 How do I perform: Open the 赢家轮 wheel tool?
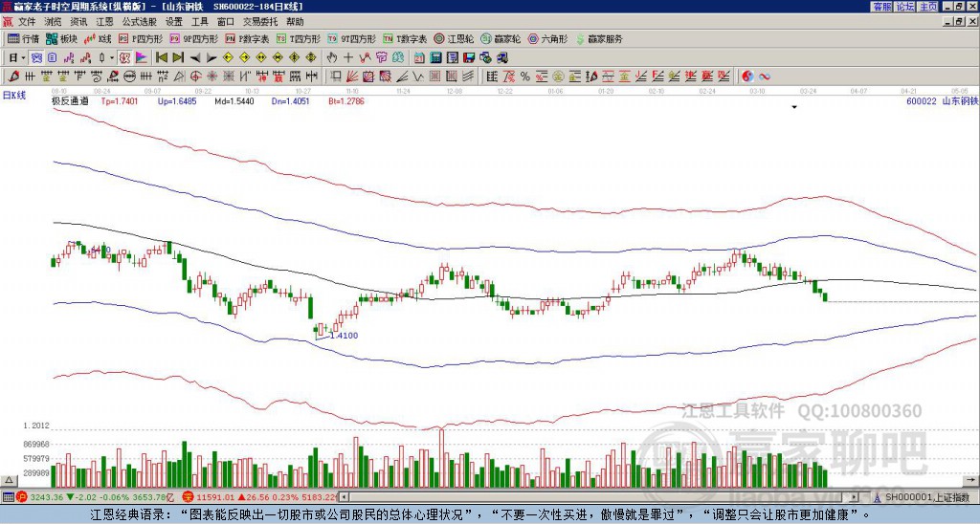coord(501,38)
